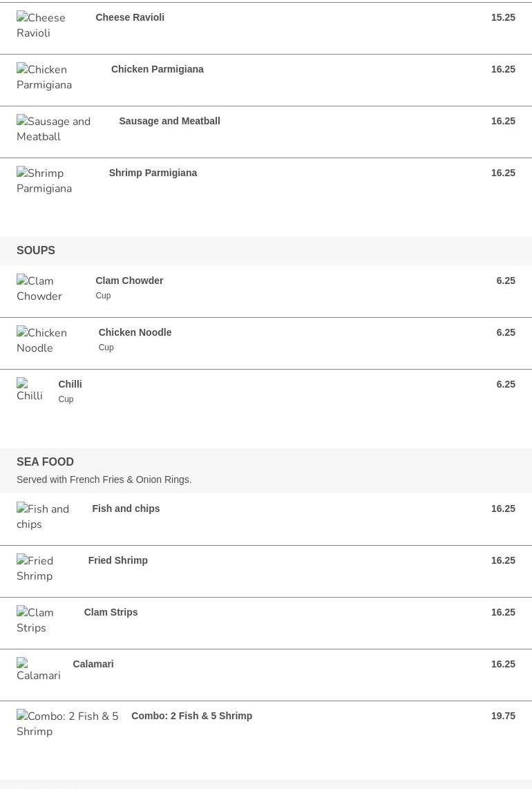This screenshot has width=532, height=789.
Task: Choose the Chicken Noodle soup title
Action: click(x=135, y=332)
